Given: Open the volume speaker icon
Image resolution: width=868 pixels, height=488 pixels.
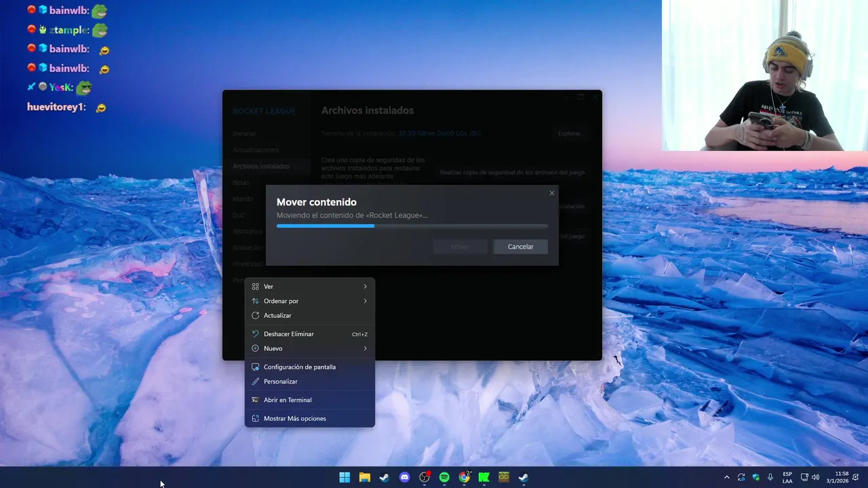Looking at the screenshot, I should [x=815, y=477].
